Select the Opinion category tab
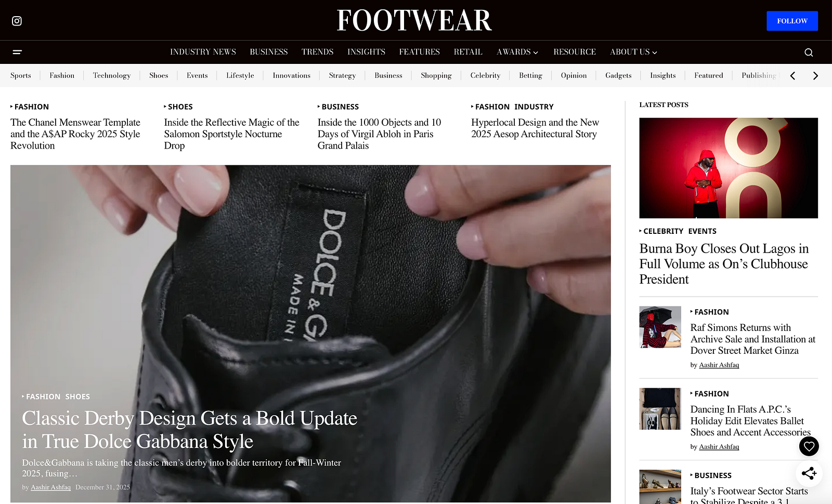This screenshot has width=832, height=504. [x=574, y=75]
